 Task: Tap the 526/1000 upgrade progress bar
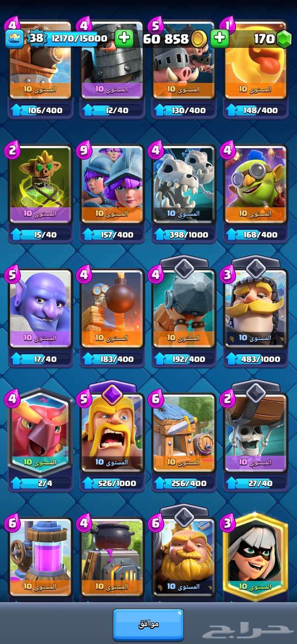click(111, 483)
